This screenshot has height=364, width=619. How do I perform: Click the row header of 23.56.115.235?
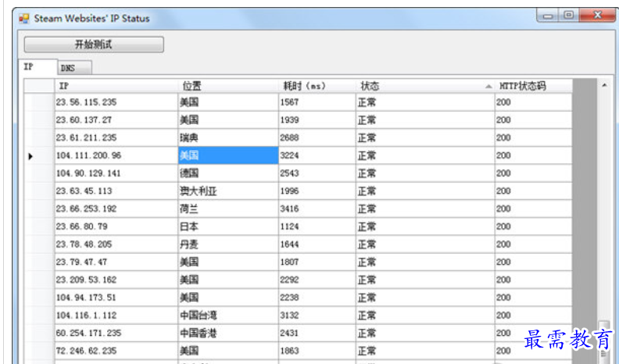click(39, 102)
